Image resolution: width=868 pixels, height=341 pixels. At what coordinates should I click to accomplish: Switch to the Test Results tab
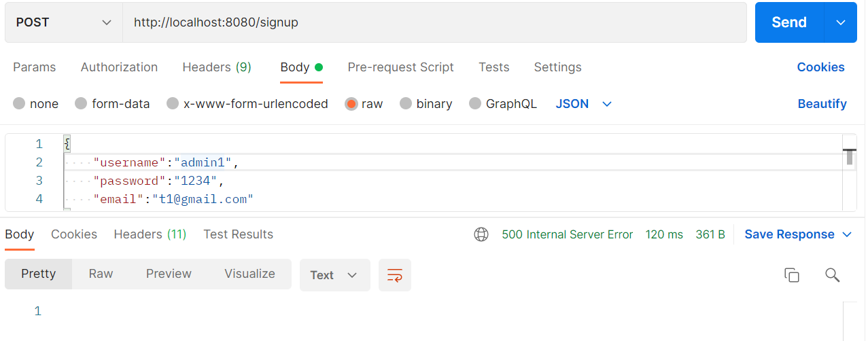(238, 234)
